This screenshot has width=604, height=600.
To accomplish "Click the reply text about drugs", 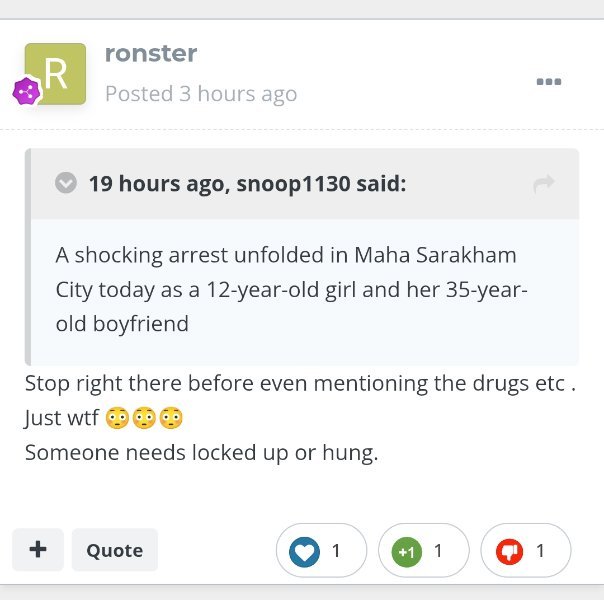I will pyautogui.click(x=300, y=384).
